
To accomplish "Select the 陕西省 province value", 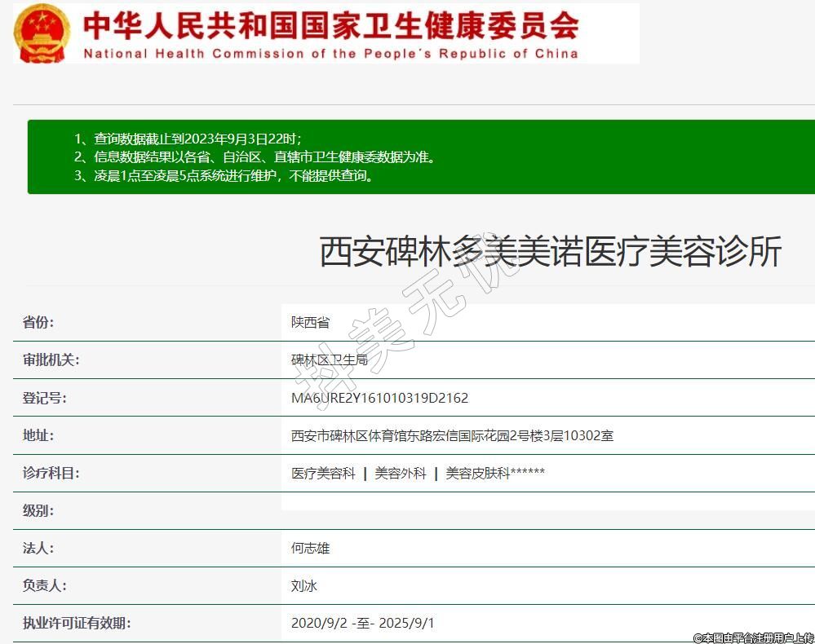I will [x=311, y=322].
